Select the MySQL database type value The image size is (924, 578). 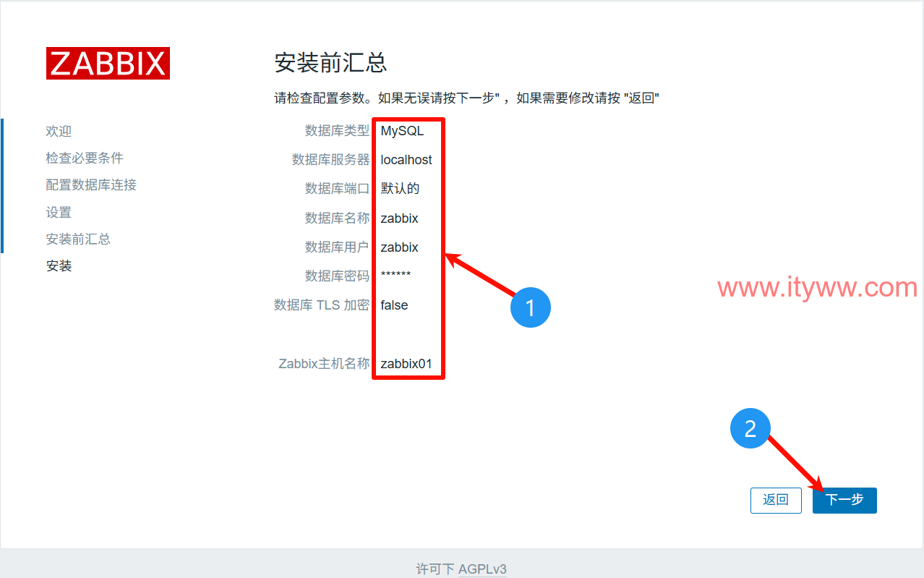click(402, 131)
